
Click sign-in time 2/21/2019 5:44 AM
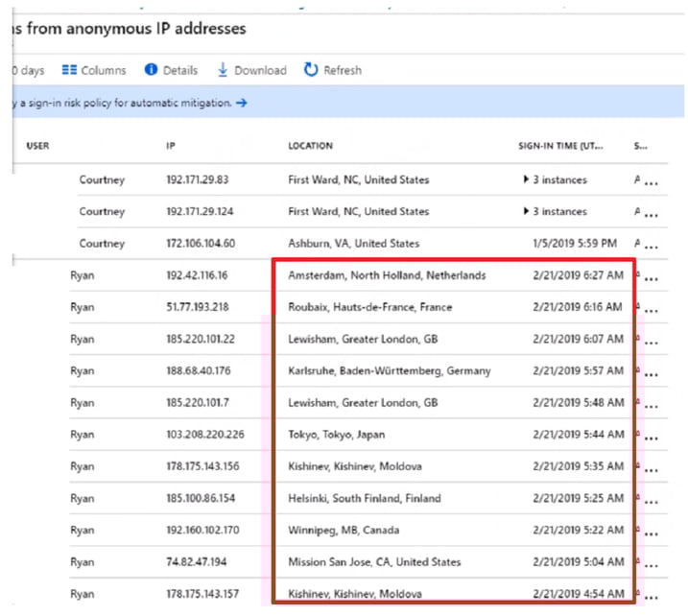tap(579, 435)
